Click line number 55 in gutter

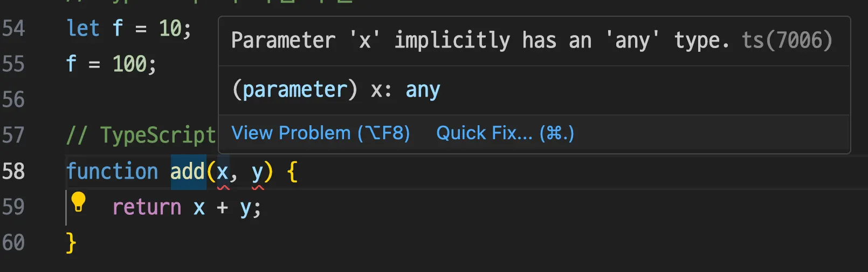click(x=13, y=64)
